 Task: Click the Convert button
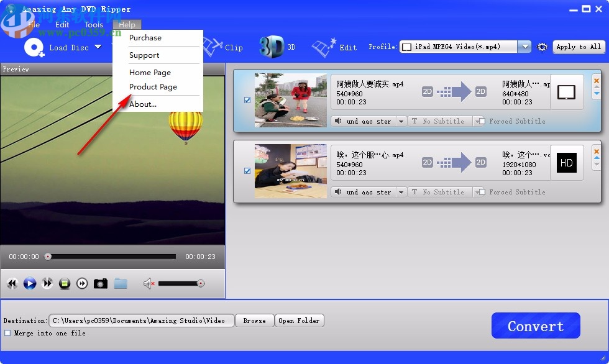tap(535, 325)
